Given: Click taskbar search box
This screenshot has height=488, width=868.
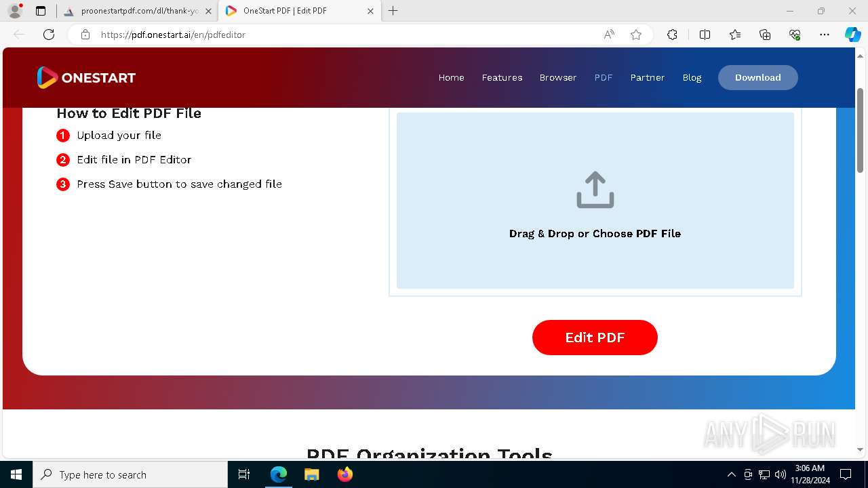Looking at the screenshot, I should [x=130, y=474].
